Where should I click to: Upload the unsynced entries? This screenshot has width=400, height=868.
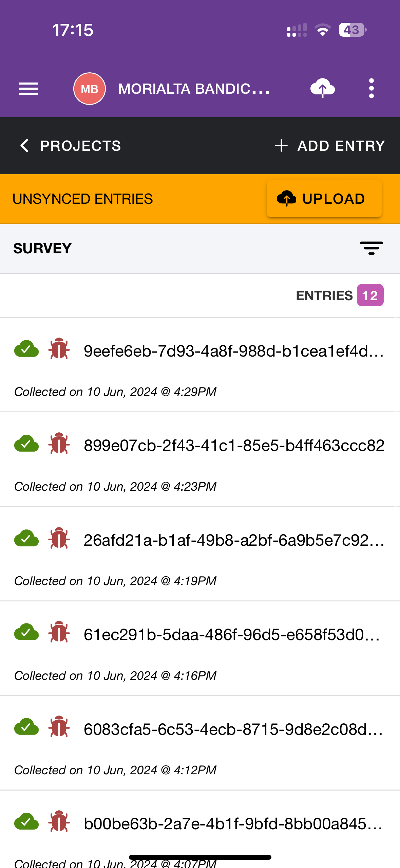coord(324,199)
